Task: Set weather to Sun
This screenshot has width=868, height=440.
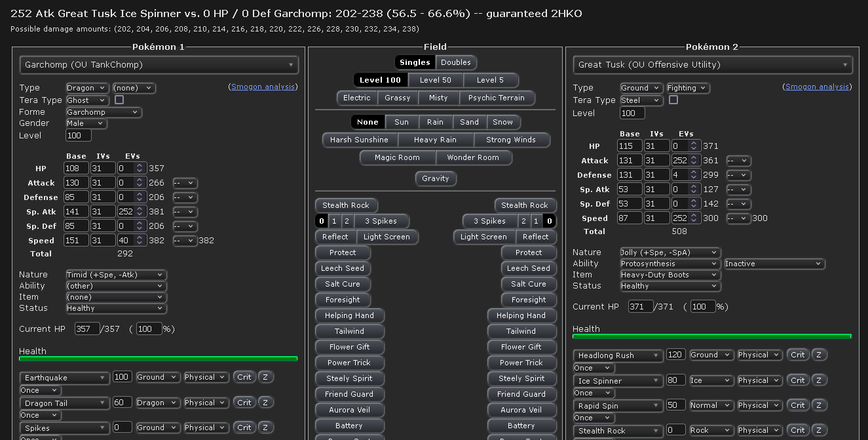Action: tap(402, 122)
